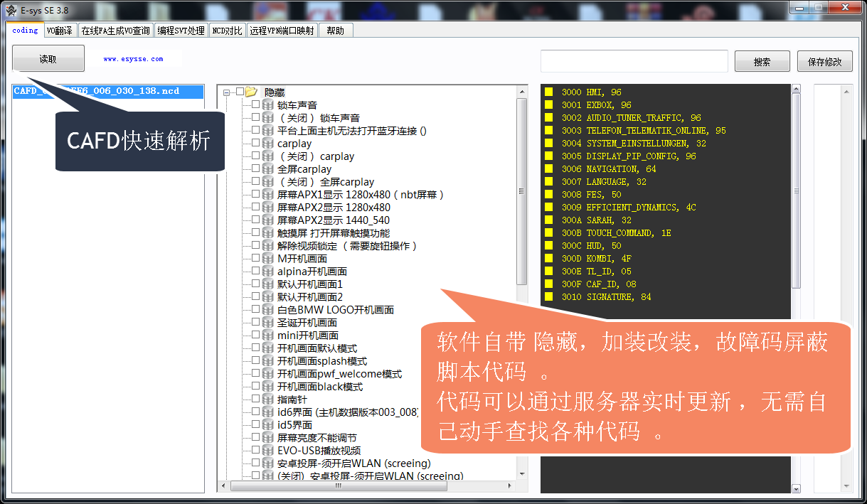Click the id5界面 row icon

[x=268, y=425]
